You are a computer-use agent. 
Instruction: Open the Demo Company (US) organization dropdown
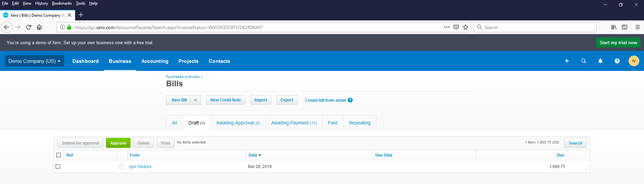pos(34,61)
